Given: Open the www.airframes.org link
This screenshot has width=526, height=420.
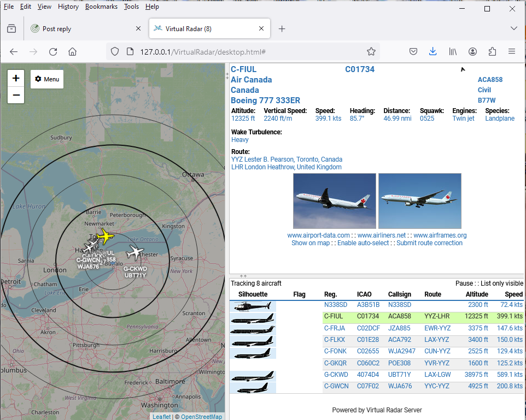Looking at the screenshot, I should pyautogui.click(x=440, y=235).
